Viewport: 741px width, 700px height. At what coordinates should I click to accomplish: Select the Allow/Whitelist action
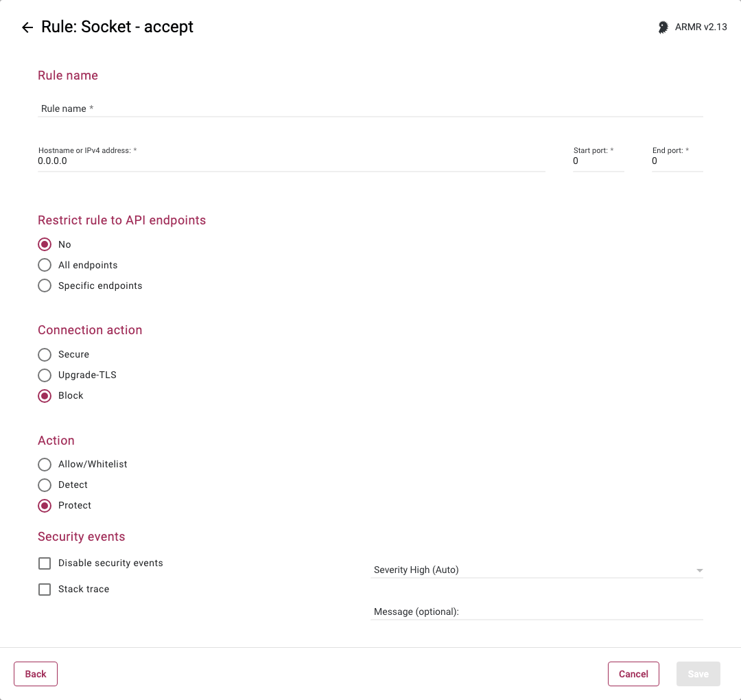coord(45,464)
